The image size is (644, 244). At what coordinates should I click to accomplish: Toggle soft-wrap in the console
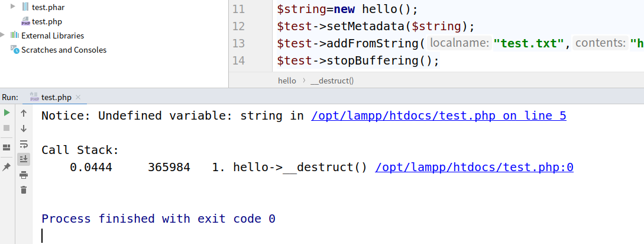pos(24,143)
